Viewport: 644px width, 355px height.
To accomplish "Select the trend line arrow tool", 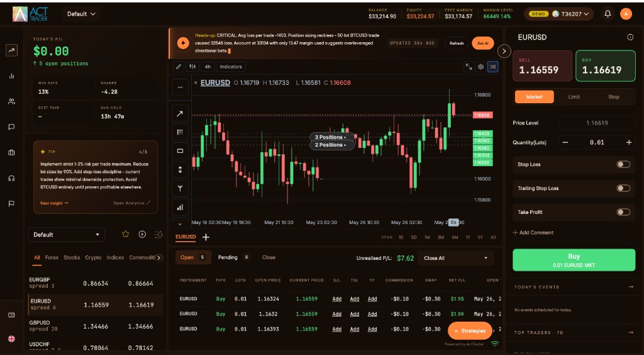I will (x=180, y=113).
